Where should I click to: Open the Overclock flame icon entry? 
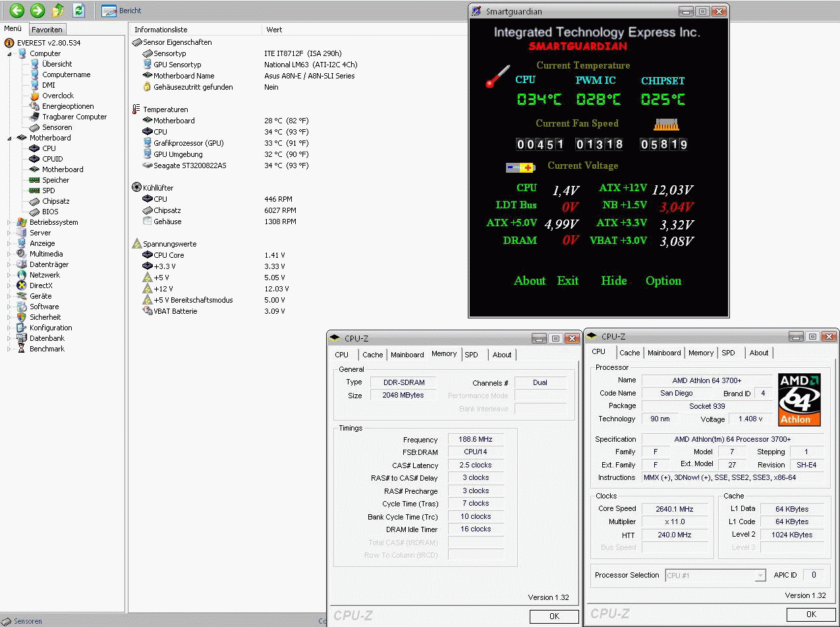tap(35, 96)
